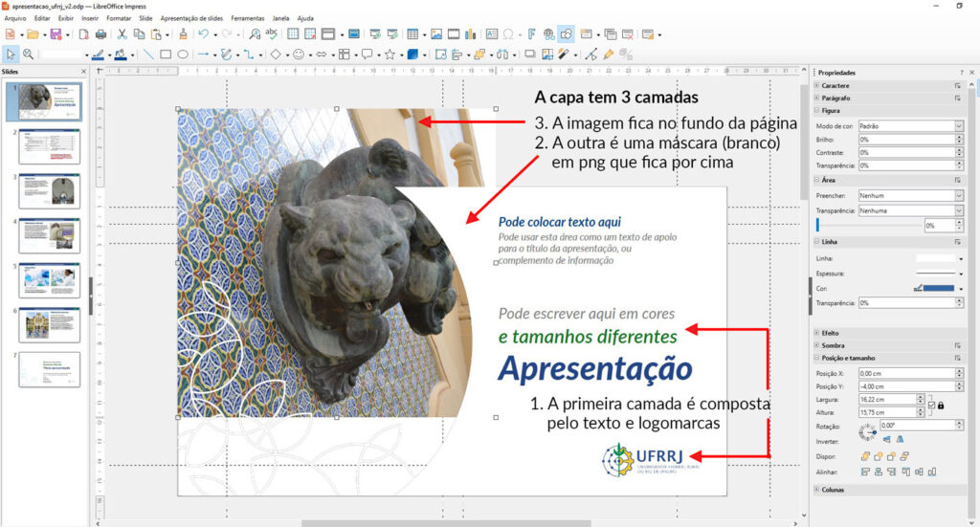Image resolution: width=980 pixels, height=527 pixels.
Task: Select the smiley symbol shapes tool
Action: pos(299,55)
